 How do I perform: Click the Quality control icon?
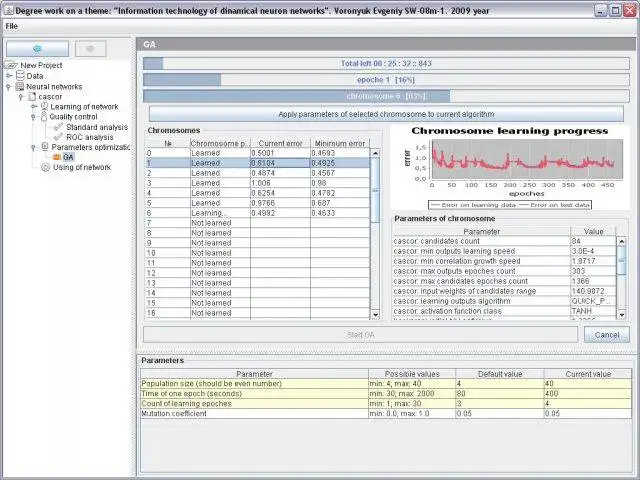(44, 116)
